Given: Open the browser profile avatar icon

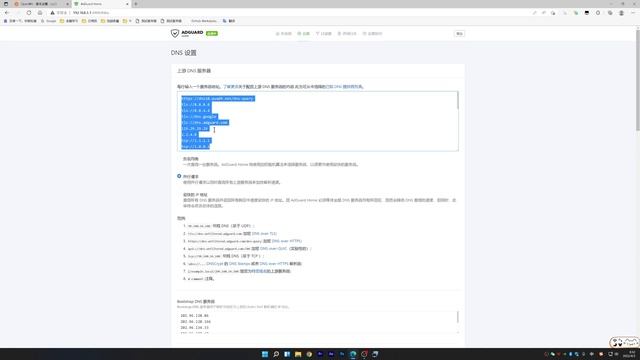Looking at the screenshot, I should [x=621, y=13].
